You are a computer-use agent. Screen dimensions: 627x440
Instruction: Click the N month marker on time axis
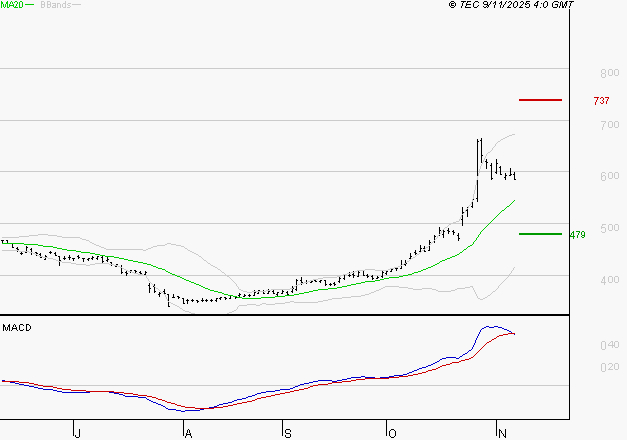coord(503,433)
